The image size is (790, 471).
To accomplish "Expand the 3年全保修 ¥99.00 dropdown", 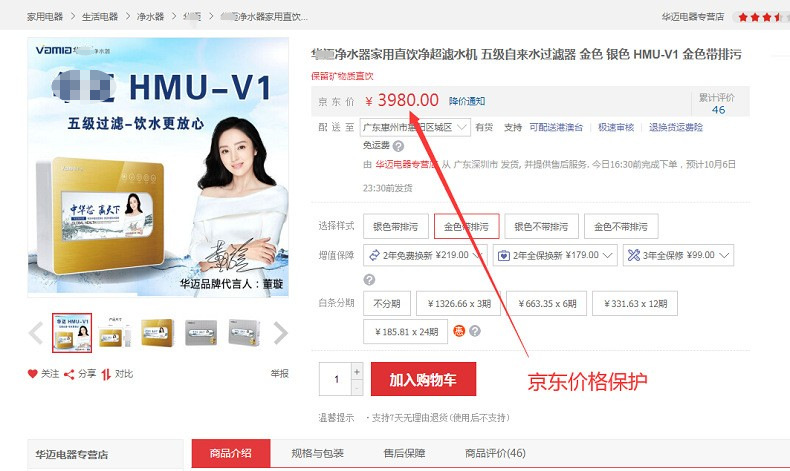I will [x=678, y=255].
